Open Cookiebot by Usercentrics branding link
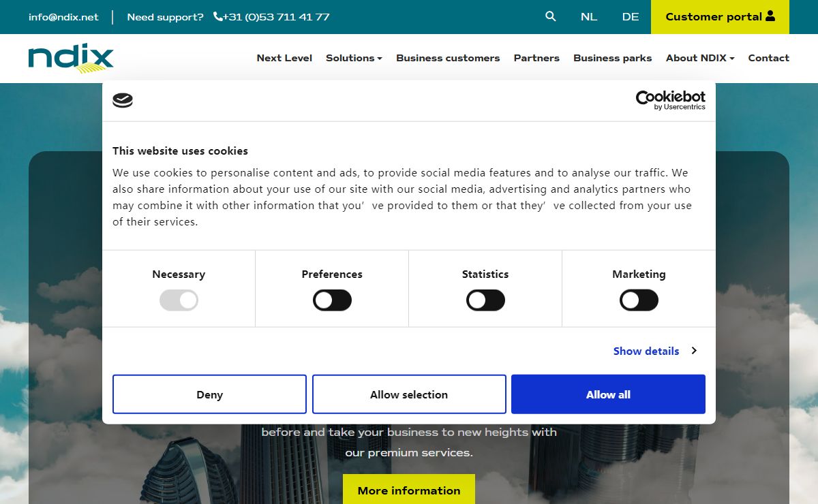The image size is (818, 504). click(671, 100)
